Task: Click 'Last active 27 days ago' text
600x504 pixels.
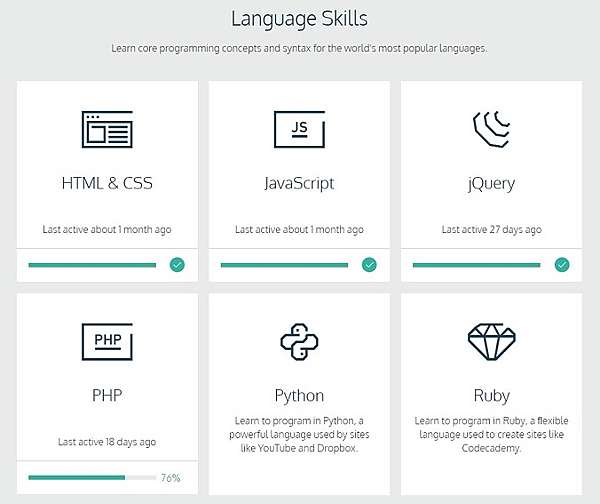Action: (x=491, y=230)
